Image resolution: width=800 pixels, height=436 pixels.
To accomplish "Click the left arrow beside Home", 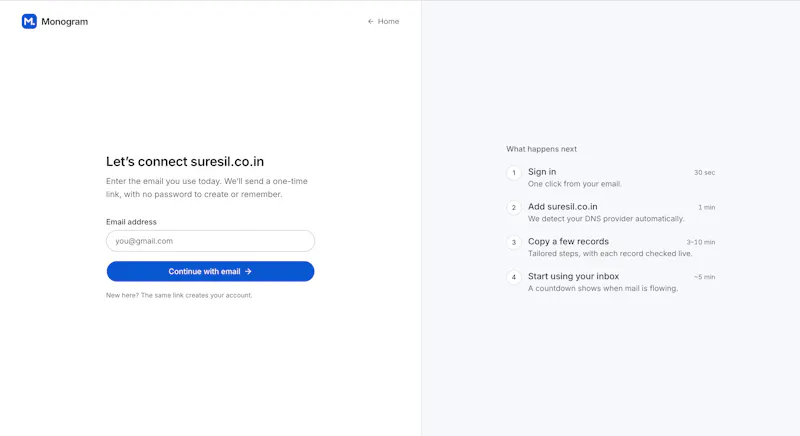I will (370, 21).
